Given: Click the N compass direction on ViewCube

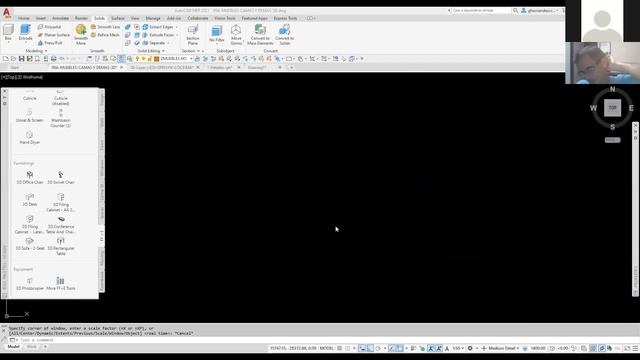Looking at the screenshot, I should [x=612, y=89].
